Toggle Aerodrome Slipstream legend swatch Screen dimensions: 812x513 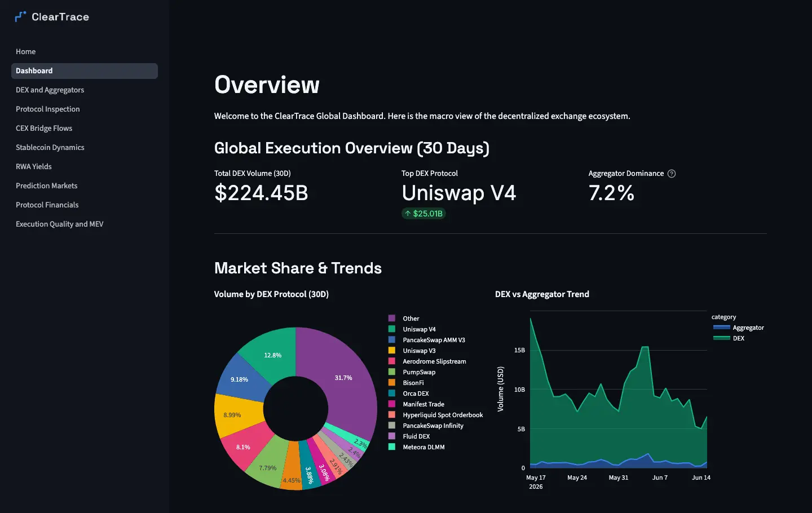coord(392,361)
